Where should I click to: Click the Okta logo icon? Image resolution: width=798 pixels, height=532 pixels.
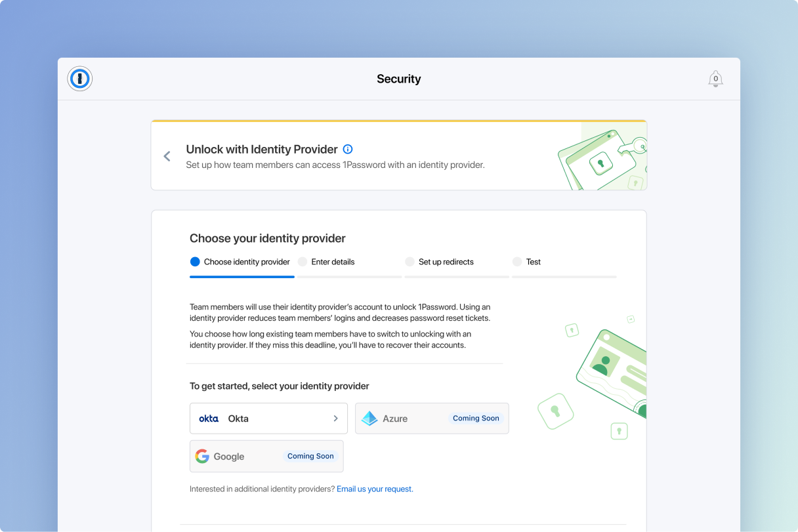point(209,419)
